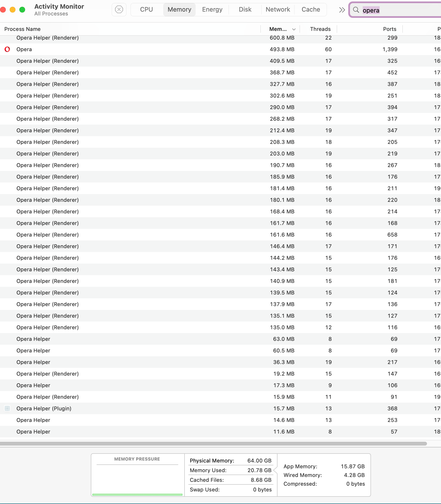Select Opera Helper (Renderer) with 658 ports
Image resolution: width=441 pixels, height=504 pixels.
220,235
